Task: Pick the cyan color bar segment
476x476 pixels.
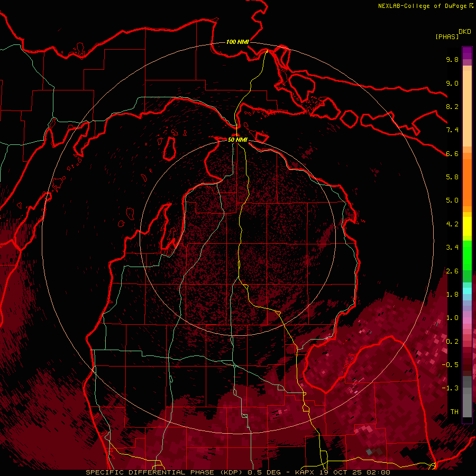Action: [467, 291]
